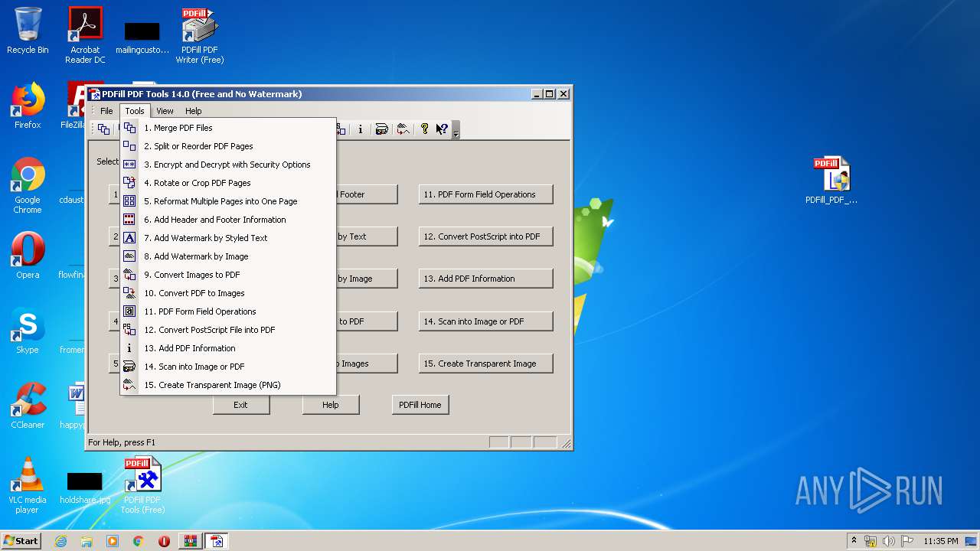
Task: Select 'Encrypt and Decrypt with Security Options'
Action: pyautogui.click(x=228, y=165)
